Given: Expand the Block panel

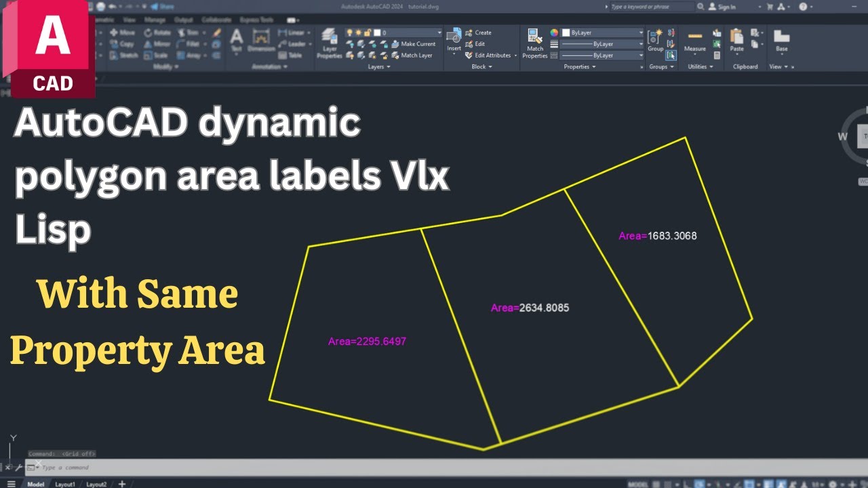Looking at the screenshot, I should (482, 66).
